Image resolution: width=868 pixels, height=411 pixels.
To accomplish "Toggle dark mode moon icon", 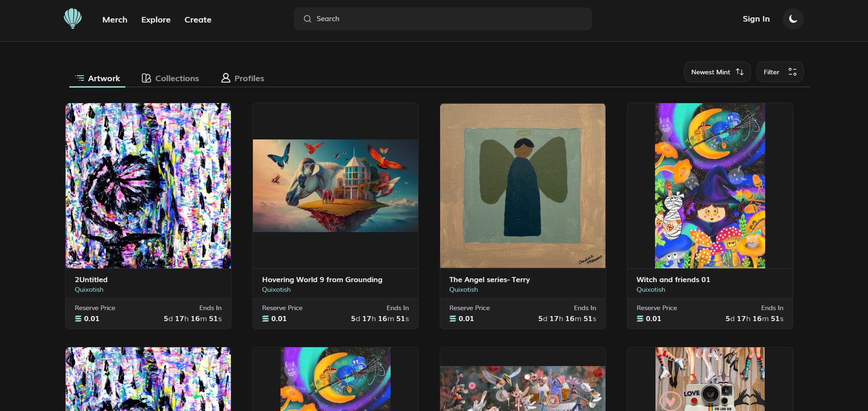I will (x=793, y=19).
